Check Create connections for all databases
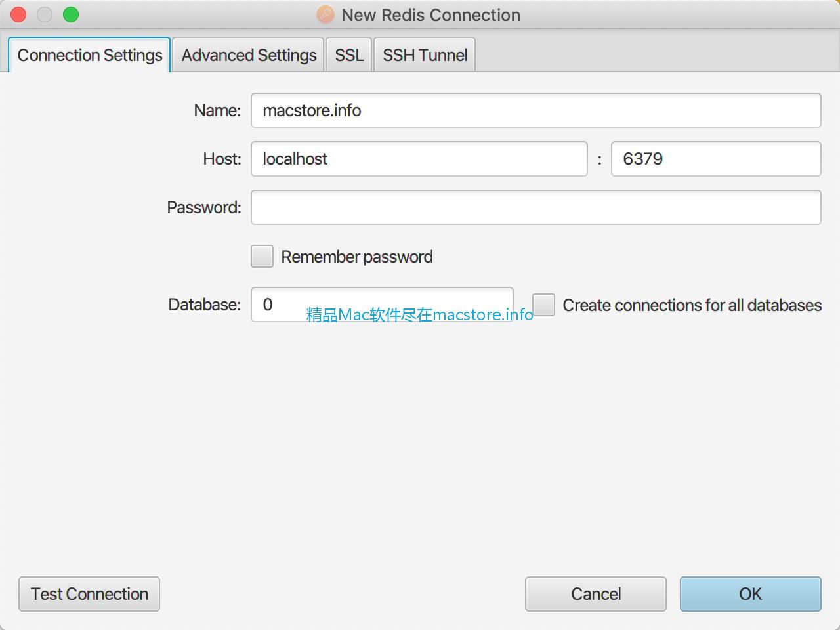This screenshot has width=840, height=630. (544, 304)
